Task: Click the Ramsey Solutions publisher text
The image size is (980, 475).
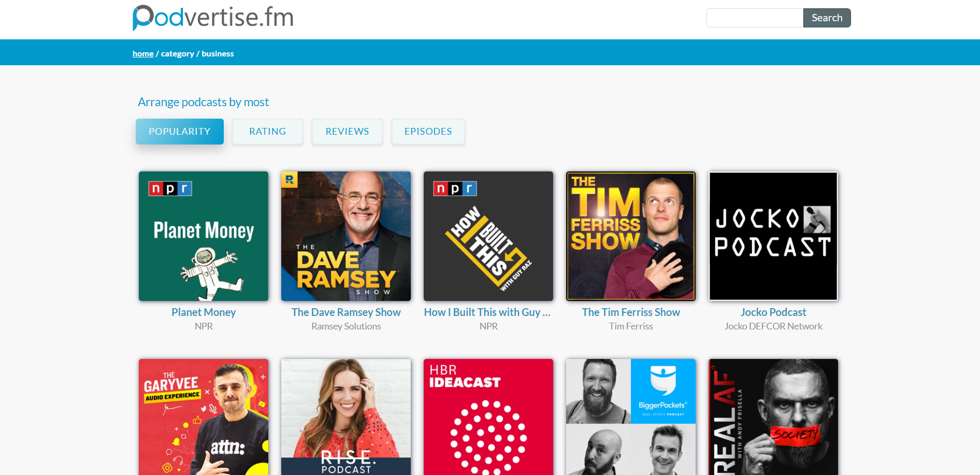Action: coord(346,326)
